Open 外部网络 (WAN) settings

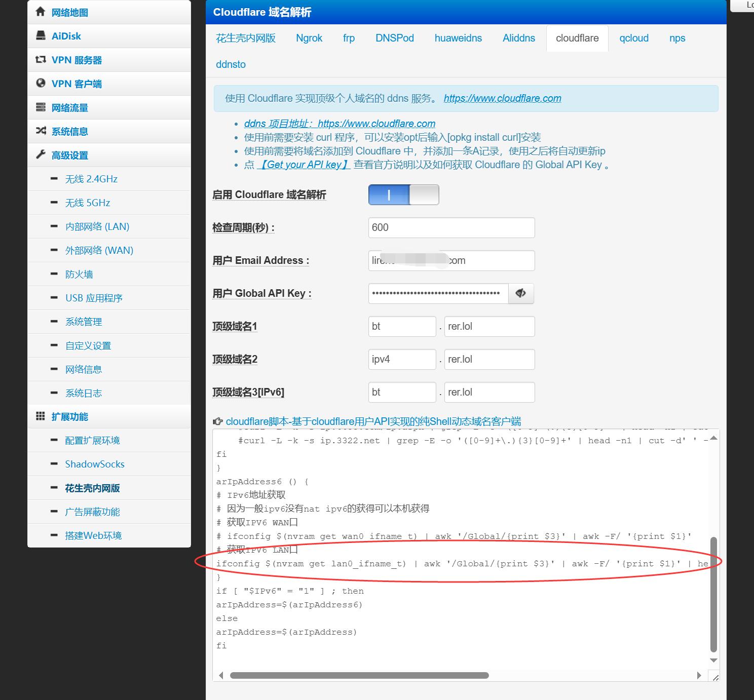click(x=109, y=250)
